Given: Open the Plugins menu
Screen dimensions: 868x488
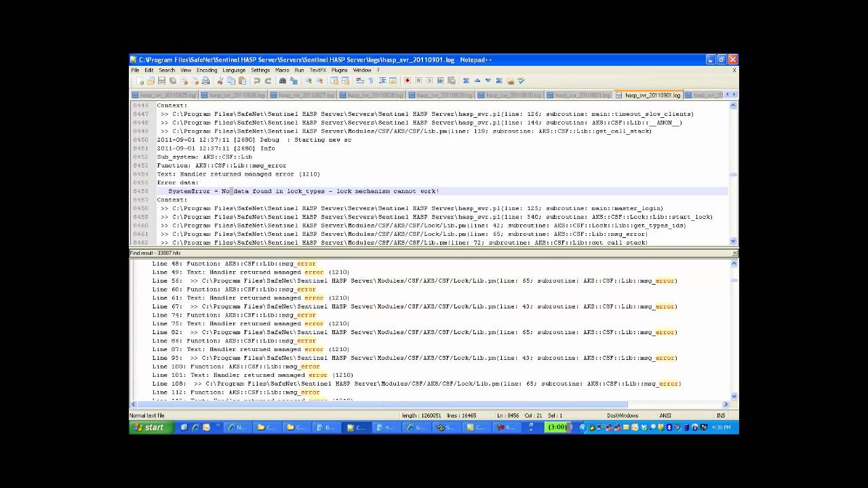Looking at the screenshot, I should point(339,70).
